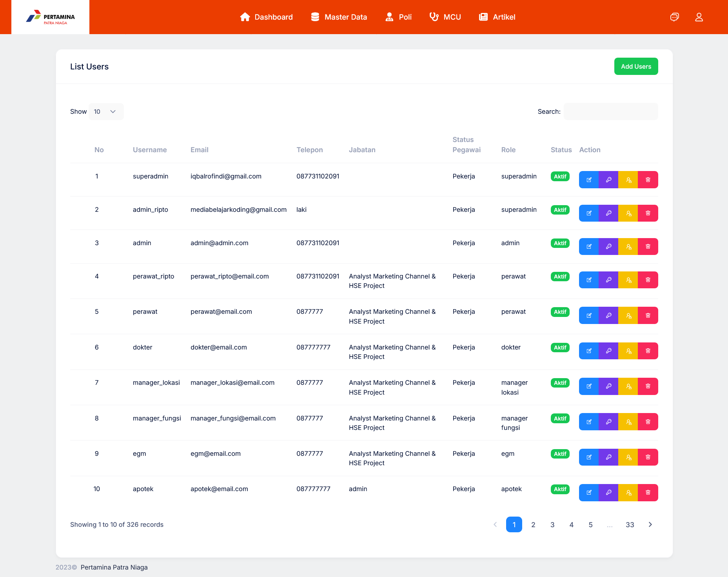Click the email iqbalrofindi@gmail.com
Image resolution: width=728 pixels, height=577 pixels.
(226, 176)
